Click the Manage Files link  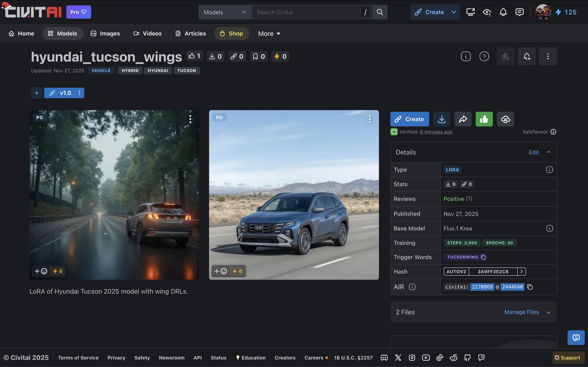pyautogui.click(x=521, y=312)
